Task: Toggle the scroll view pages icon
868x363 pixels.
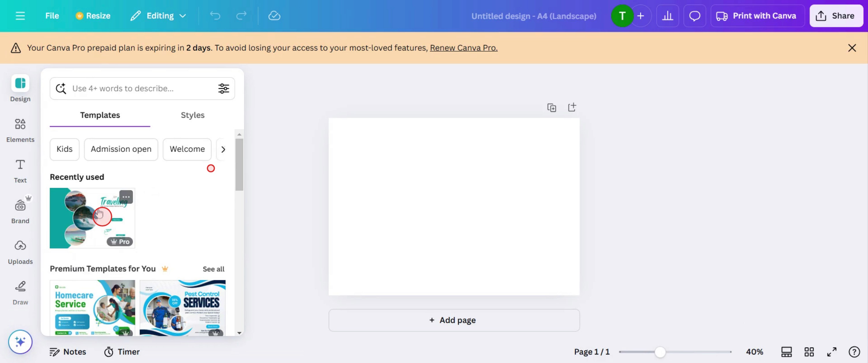Action: coord(786,352)
